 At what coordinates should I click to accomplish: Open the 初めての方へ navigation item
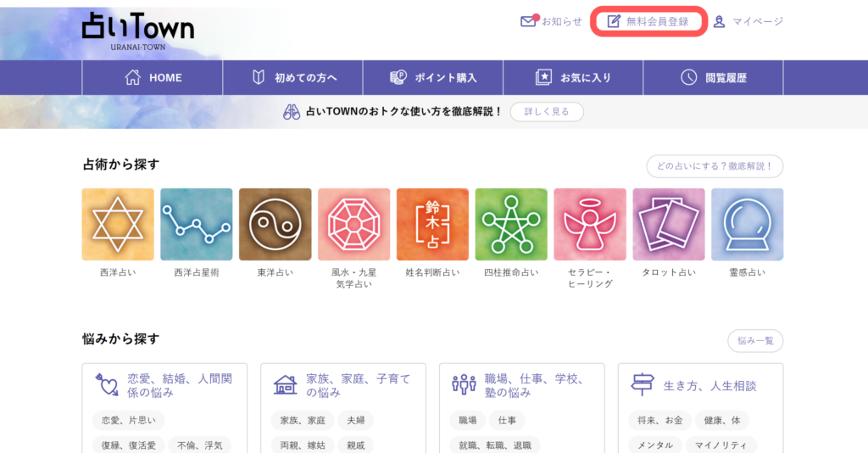tap(292, 77)
